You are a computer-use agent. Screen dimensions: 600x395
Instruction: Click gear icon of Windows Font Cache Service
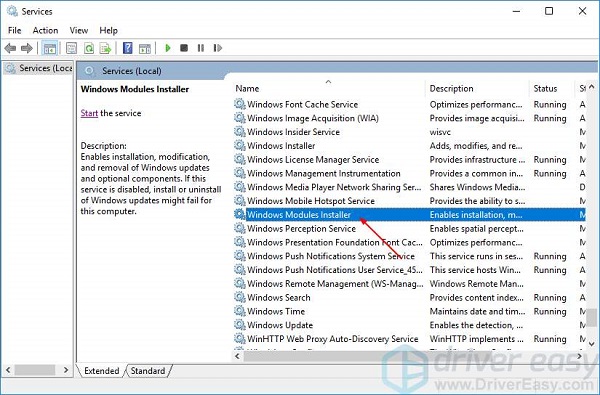coord(240,104)
